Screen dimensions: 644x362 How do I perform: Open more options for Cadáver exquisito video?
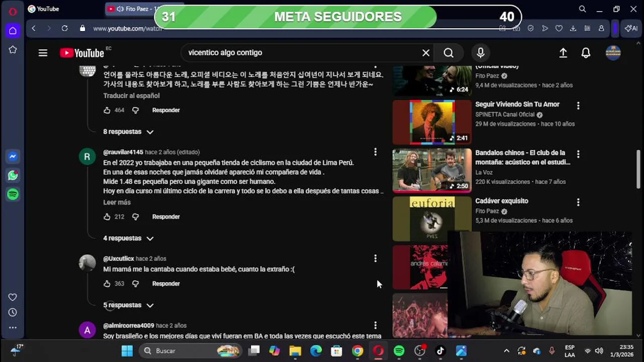[578, 202]
